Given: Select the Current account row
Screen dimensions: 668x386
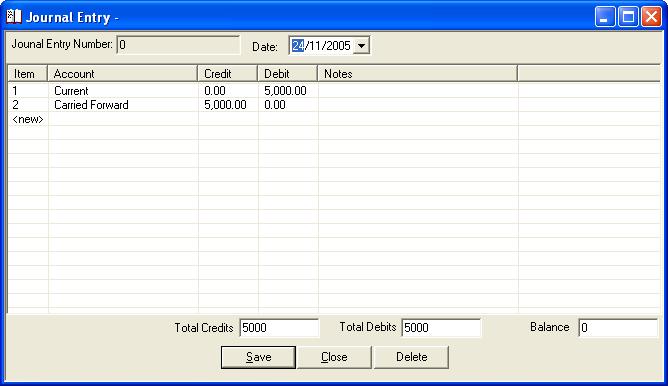Looking at the screenshot, I should click(x=334, y=91).
